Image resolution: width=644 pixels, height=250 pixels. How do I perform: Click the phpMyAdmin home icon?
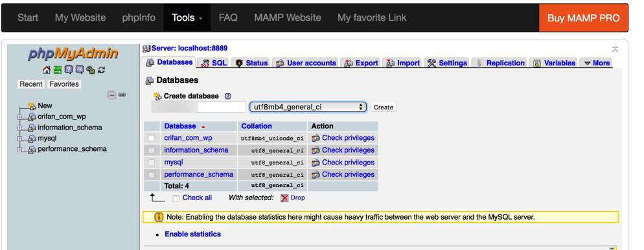pyautogui.click(x=47, y=70)
